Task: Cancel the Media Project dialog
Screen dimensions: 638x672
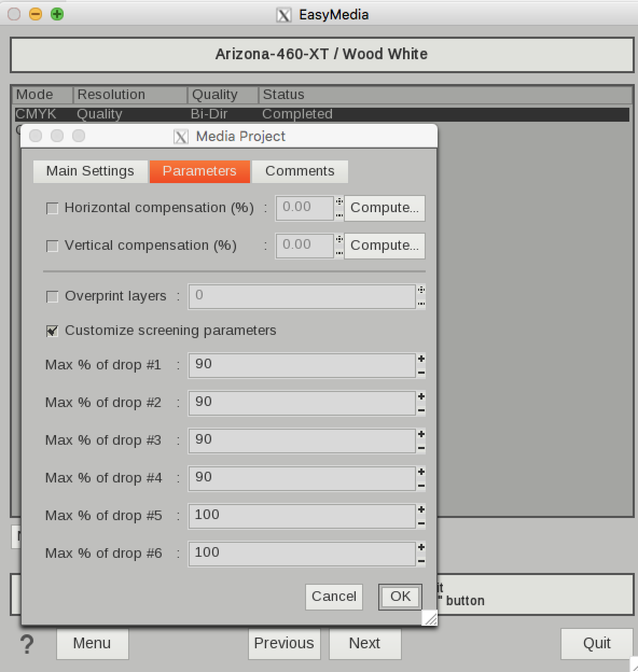Action: [334, 597]
